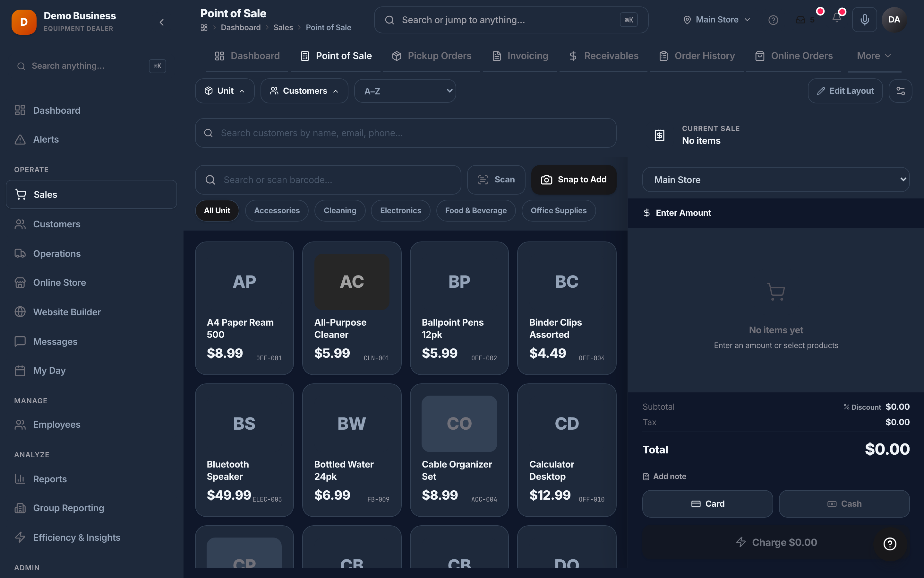Viewport: 924px width, 578px height.
Task: Filter products by Food & Beverage
Action: (476, 211)
